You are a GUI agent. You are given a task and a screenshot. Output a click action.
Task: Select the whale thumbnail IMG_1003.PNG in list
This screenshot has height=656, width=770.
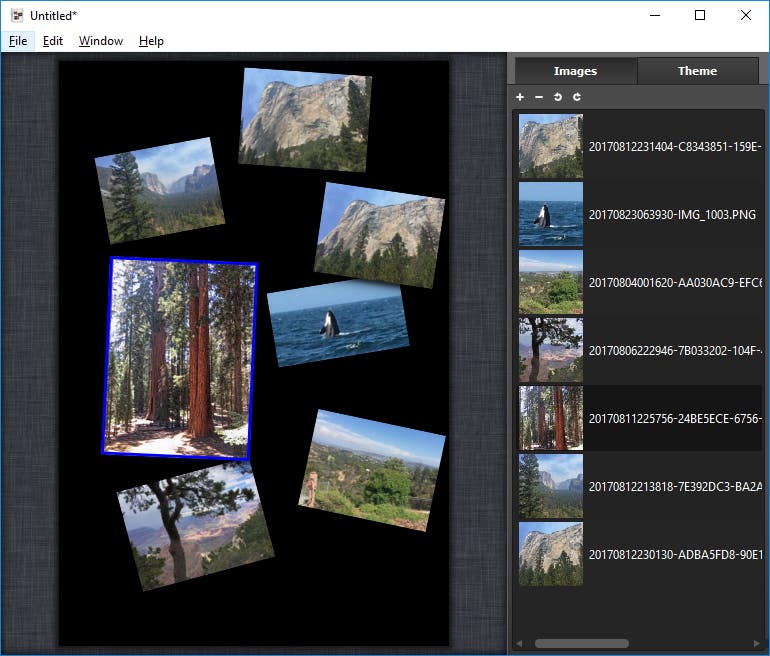[551, 214]
